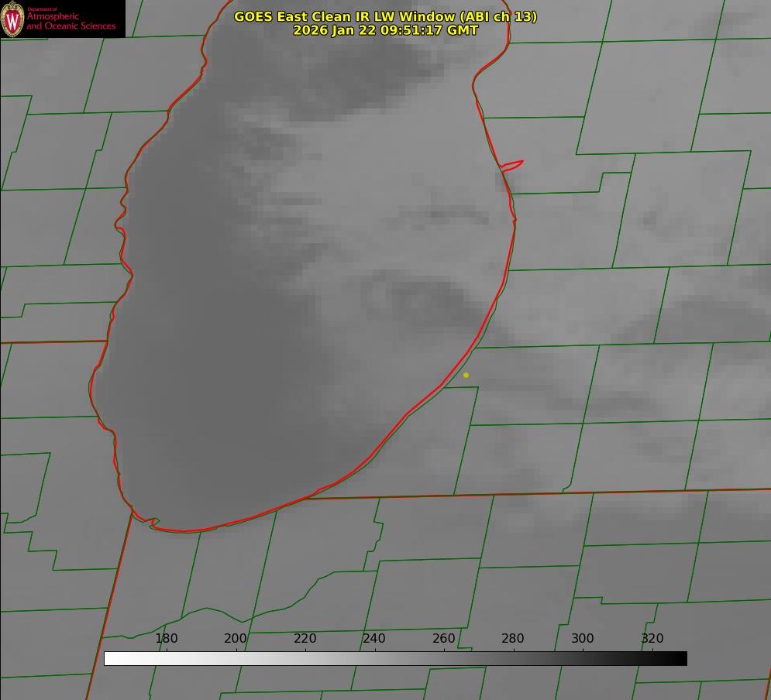The image size is (771, 700).
Task: Click the colorbar label '260'
Action: point(443,638)
